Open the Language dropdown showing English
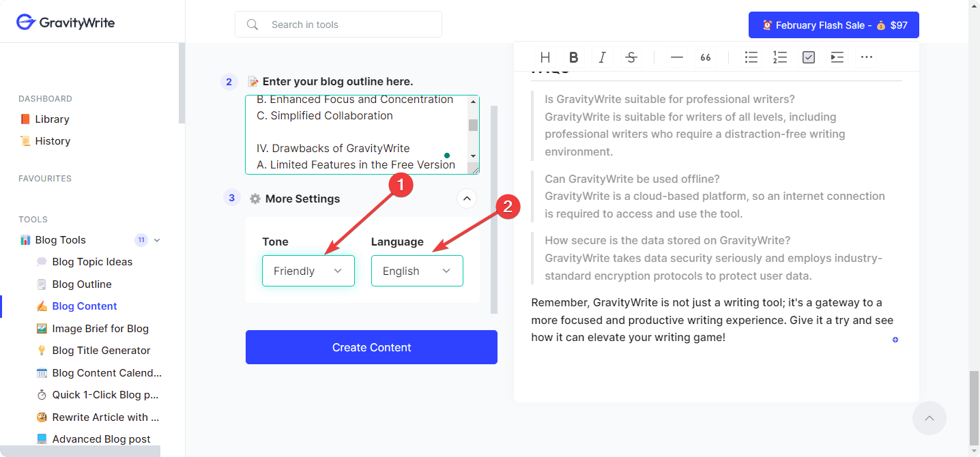Viewport: 980px width, 457px height. pos(417,271)
